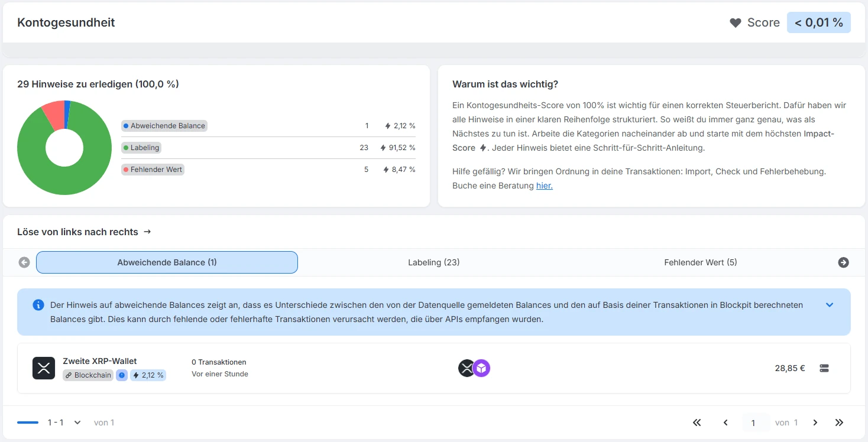The height and width of the screenshot is (442, 868).
Task: Switch to the Labeling (23) tab
Action: coord(433,262)
